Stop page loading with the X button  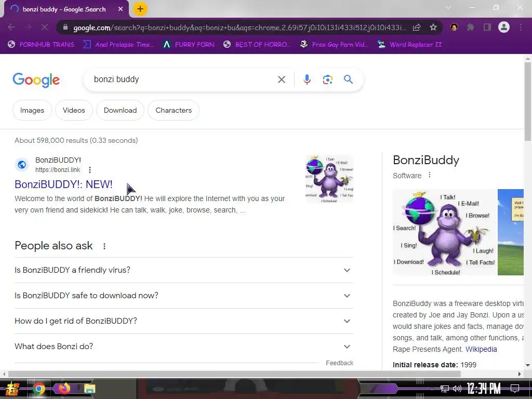[x=45, y=27]
